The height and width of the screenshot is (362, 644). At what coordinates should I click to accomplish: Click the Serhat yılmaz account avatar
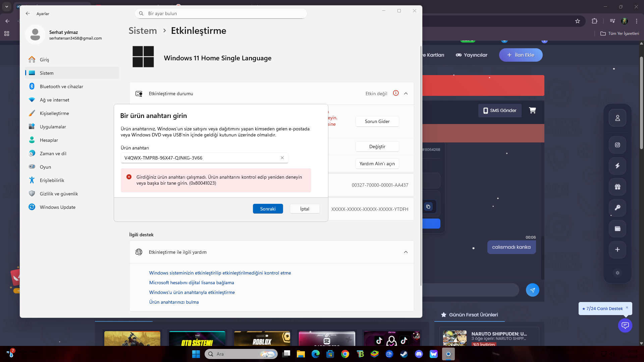point(35,35)
